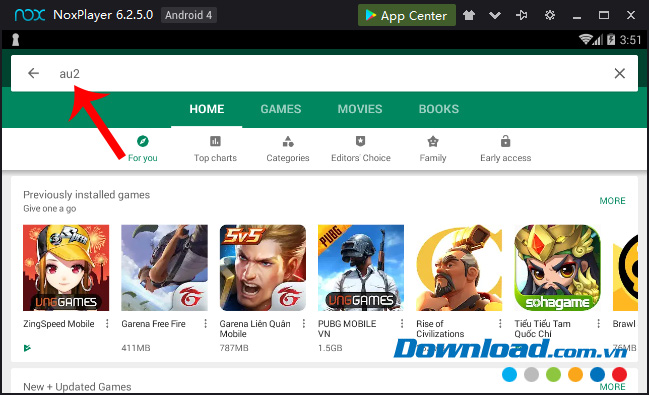The height and width of the screenshot is (395, 649).
Task: Expand the NoxPlayer dropdown chevron menu
Action: point(495,16)
